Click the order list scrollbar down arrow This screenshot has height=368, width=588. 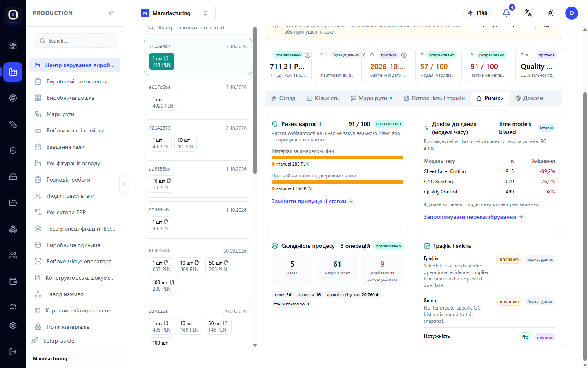[x=255, y=346]
